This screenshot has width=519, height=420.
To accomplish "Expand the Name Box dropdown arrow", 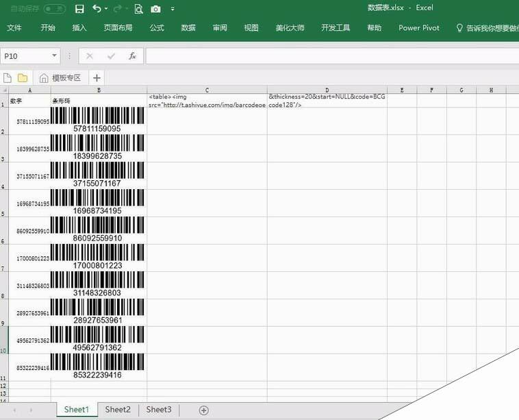I will pos(54,55).
